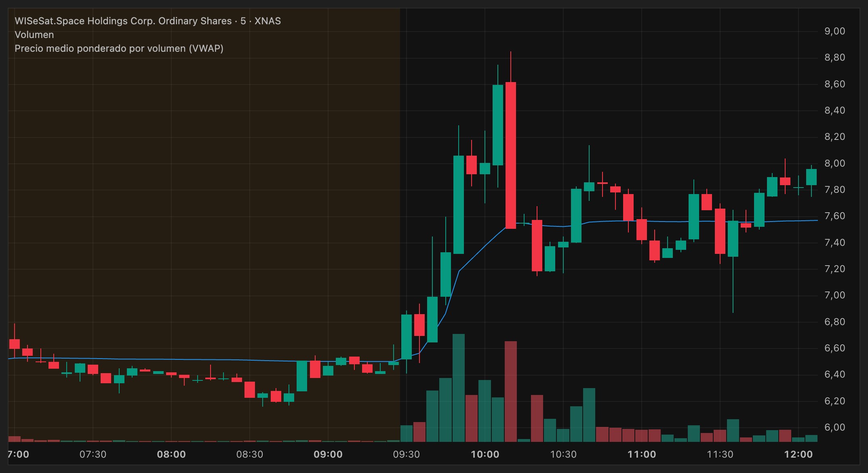Click the 6,20 price axis label
This screenshot has width=868, height=473.
[x=834, y=401]
